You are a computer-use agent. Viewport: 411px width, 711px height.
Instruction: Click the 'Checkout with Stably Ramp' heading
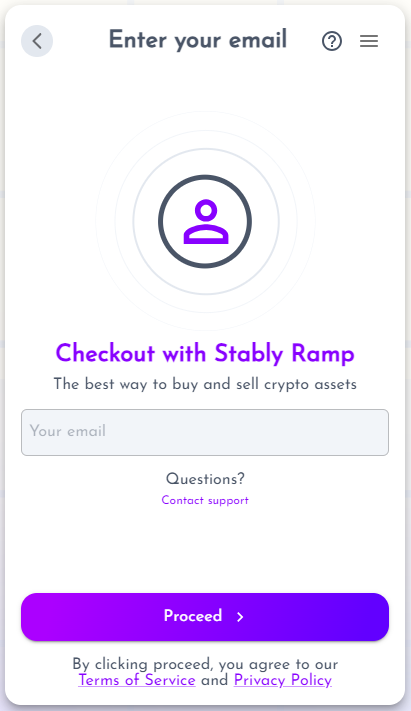click(x=205, y=353)
